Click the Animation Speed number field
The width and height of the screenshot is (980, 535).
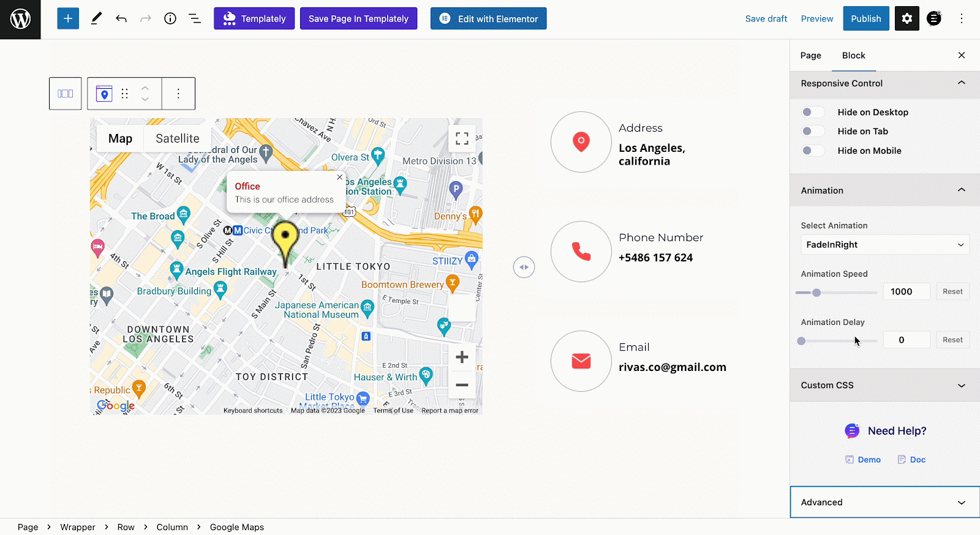pyautogui.click(x=907, y=291)
